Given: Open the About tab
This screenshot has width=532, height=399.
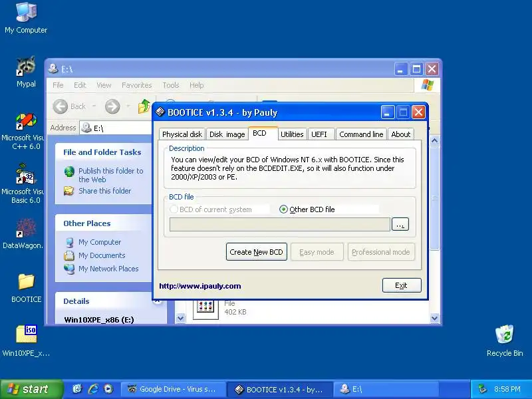Looking at the screenshot, I should 401,134.
